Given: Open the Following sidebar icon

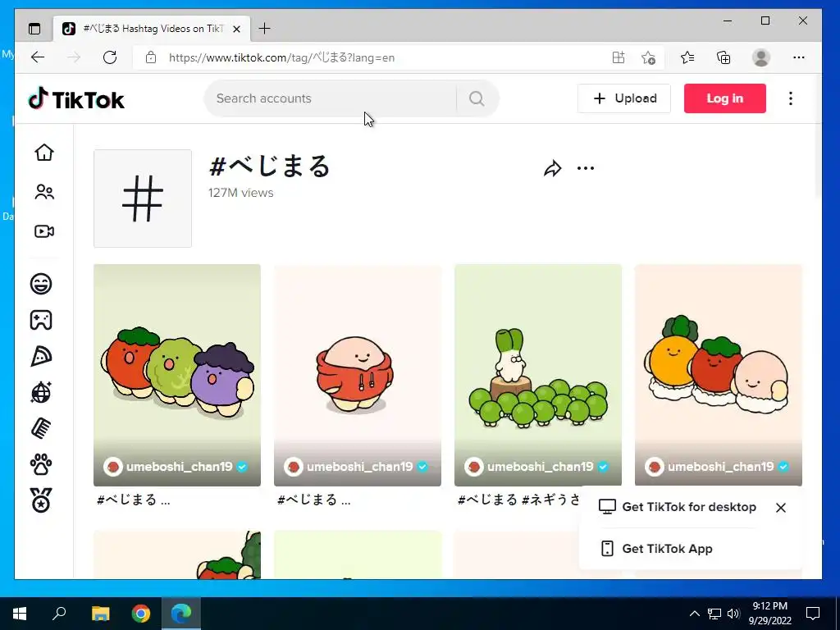Looking at the screenshot, I should coord(44,192).
